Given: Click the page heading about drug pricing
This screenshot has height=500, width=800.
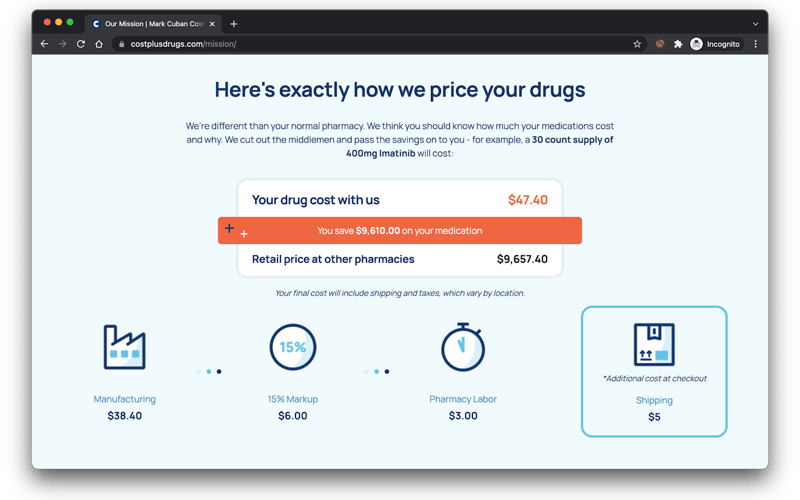Looking at the screenshot, I should [x=399, y=90].
